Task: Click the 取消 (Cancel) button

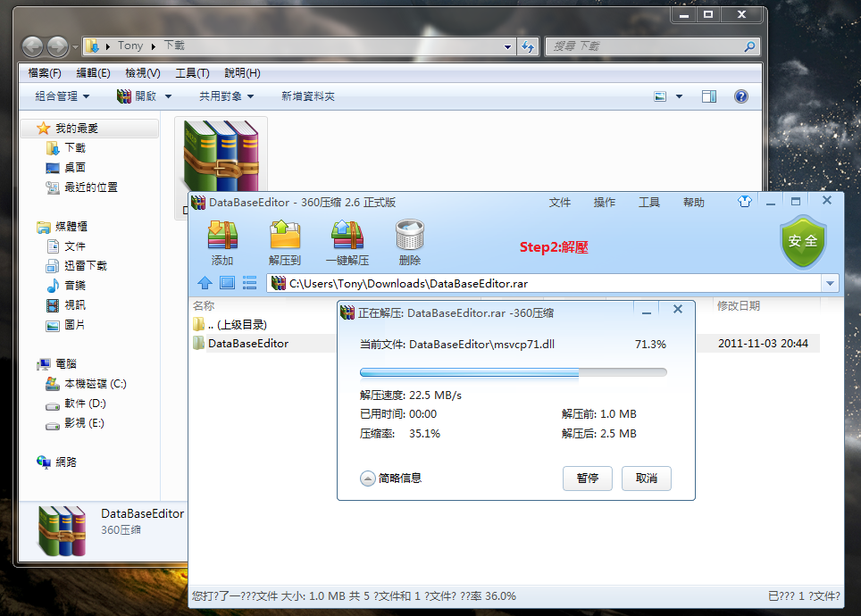Action: pyautogui.click(x=647, y=479)
